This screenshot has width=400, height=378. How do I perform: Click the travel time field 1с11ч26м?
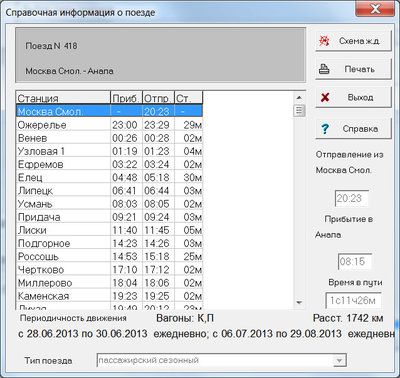(353, 300)
